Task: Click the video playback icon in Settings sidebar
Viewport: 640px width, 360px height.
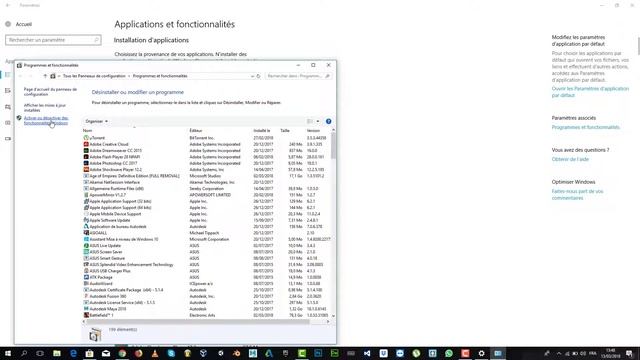Action: [x=8, y=139]
